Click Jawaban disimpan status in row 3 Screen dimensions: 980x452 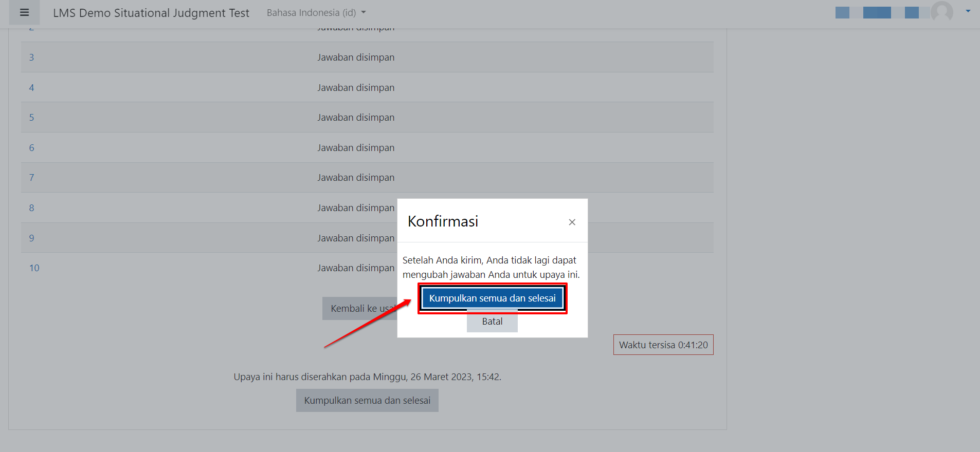point(356,57)
